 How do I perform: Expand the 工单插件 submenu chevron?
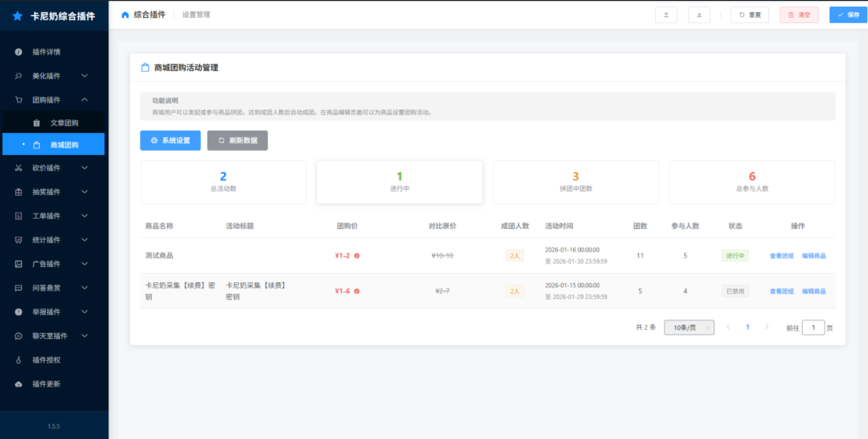[x=85, y=216]
